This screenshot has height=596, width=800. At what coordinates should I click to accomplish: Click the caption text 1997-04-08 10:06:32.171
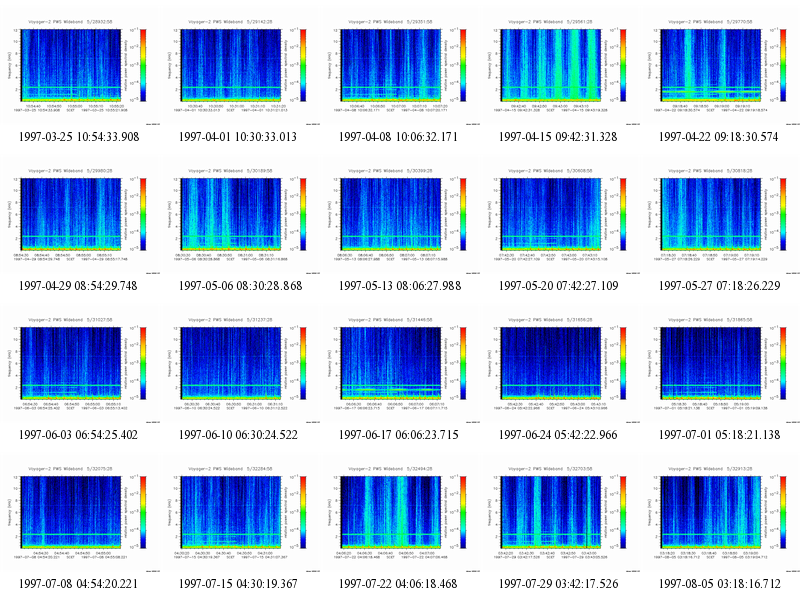(x=398, y=137)
